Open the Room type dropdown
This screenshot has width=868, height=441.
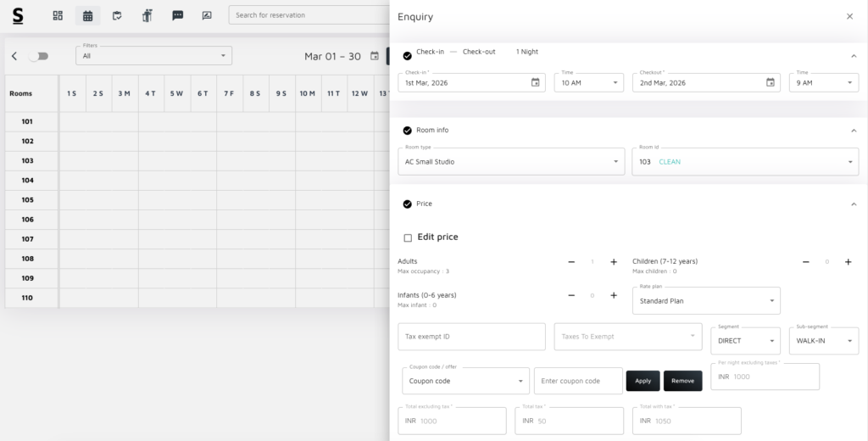pyautogui.click(x=510, y=161)
